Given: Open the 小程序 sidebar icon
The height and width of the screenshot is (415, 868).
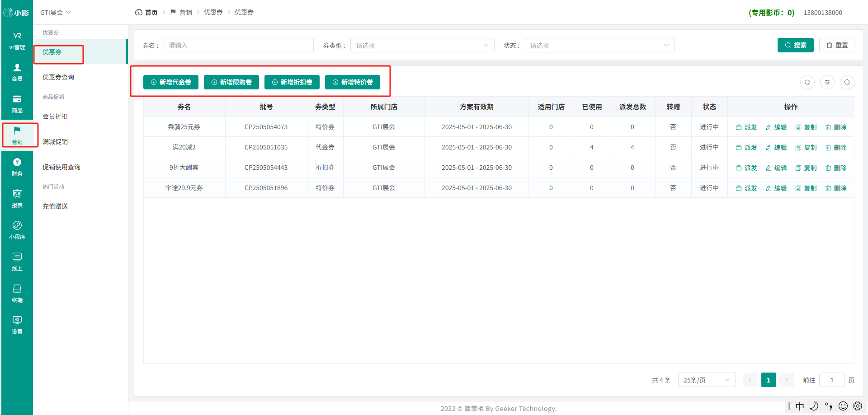Looking at the screenshot, I should coord(17,230).
